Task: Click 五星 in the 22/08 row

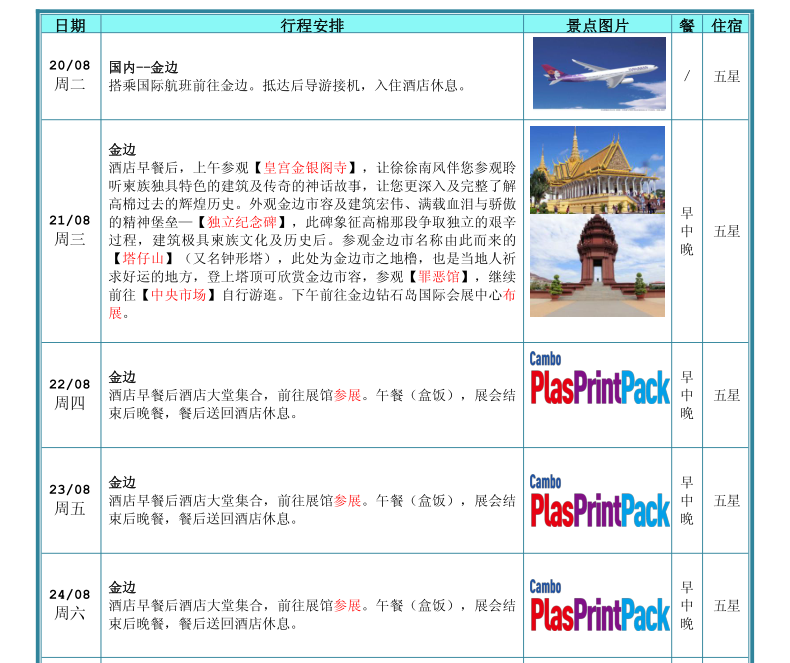Action: (x=727, y=395)
